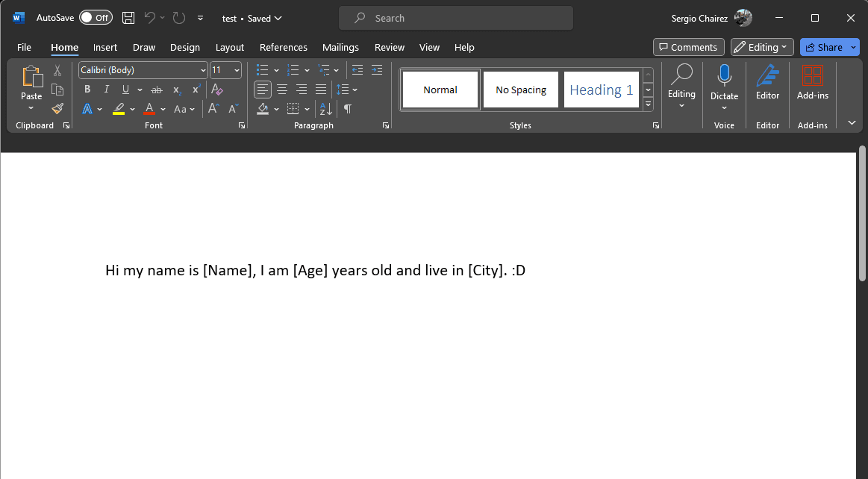Open the Add-ins pane
Image resolution: width=868 pixels, height=479 pixels.
point(812,82)
